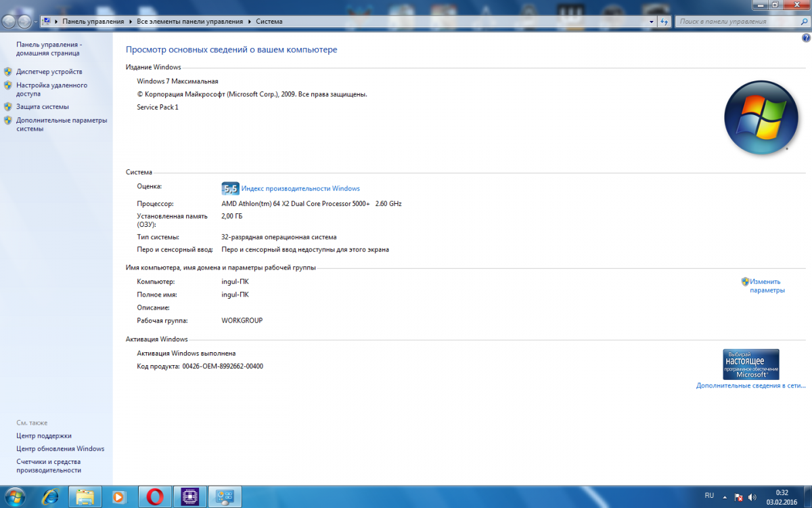
Task: Open Диспетчер устройств link
Action: pyautogui.click(x=49, y=71)
